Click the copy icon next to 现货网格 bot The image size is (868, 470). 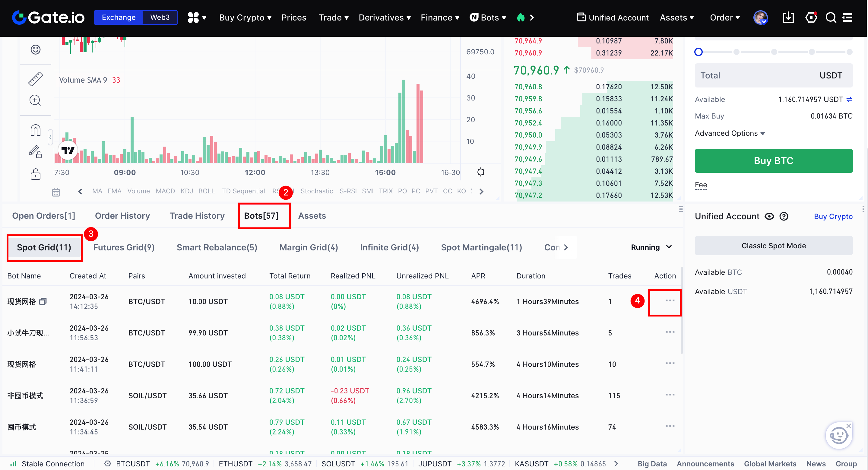click(43, 302)
